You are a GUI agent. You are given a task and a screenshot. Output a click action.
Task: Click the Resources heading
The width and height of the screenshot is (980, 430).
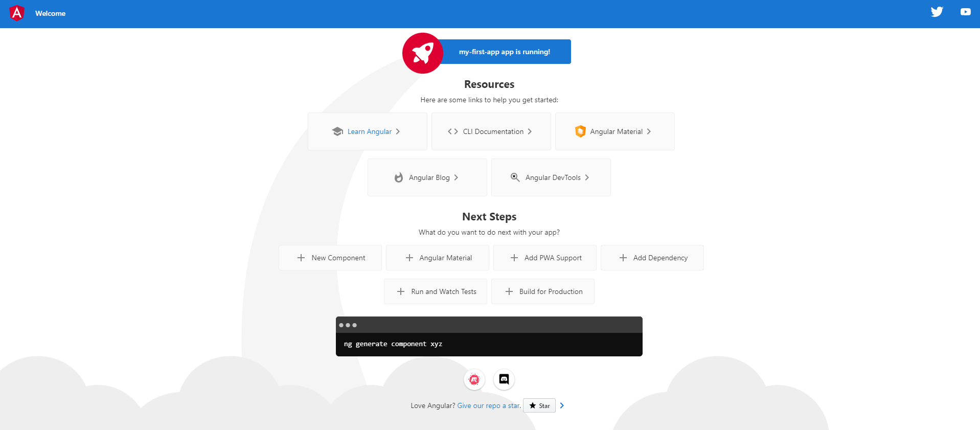point(489,84)
